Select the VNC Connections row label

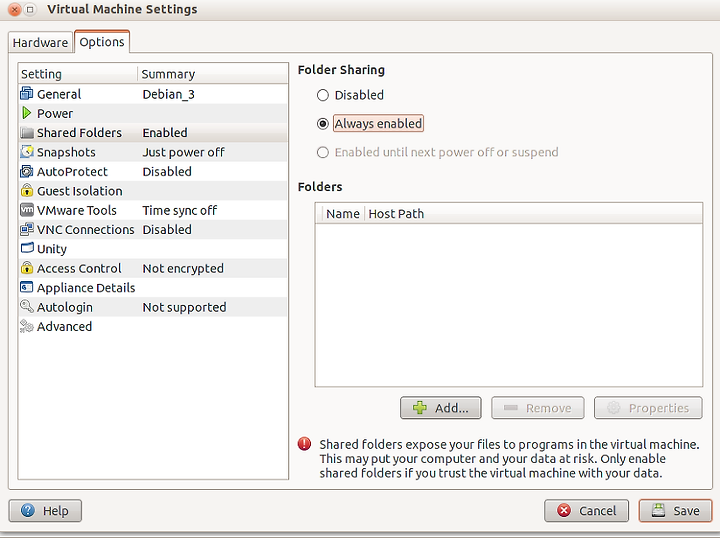[85, 230]
